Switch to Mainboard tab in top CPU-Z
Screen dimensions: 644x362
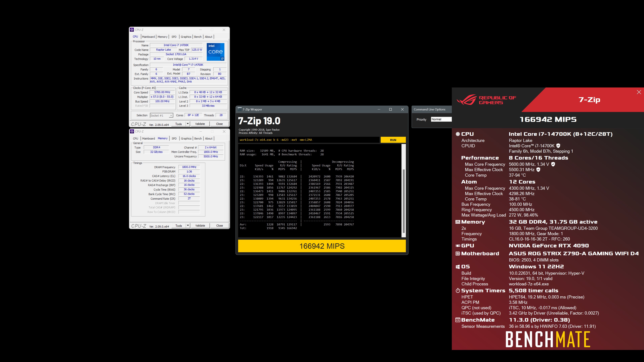[148, 37]
